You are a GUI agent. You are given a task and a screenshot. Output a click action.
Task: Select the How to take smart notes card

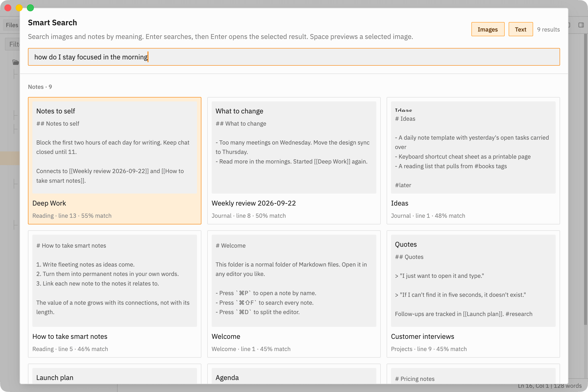coord(114,294)
